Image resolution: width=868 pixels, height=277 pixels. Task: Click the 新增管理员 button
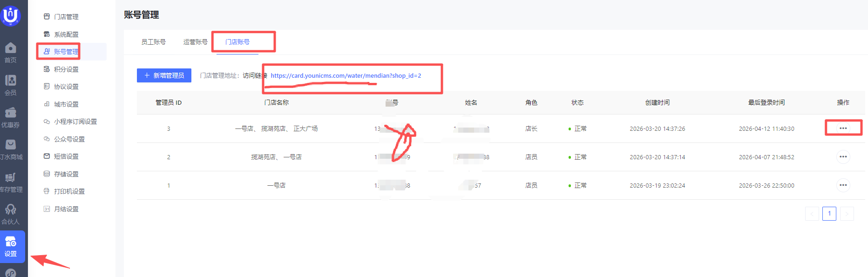(x=164, y=75)
